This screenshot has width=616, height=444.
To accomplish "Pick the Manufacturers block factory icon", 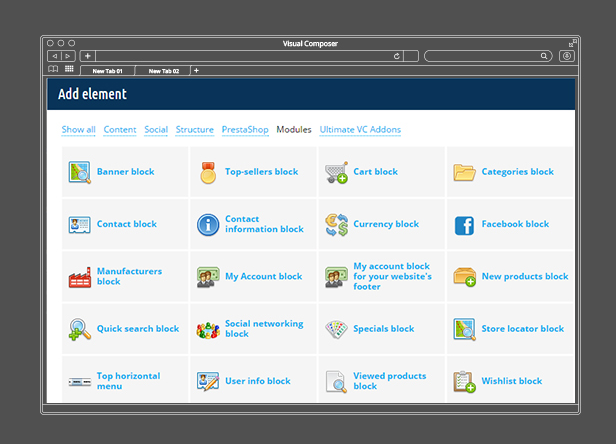I will (80, 277).
